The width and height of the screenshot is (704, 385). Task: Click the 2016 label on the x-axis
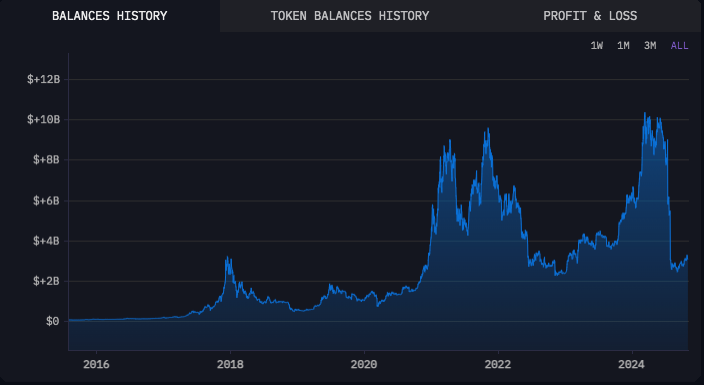96,364
